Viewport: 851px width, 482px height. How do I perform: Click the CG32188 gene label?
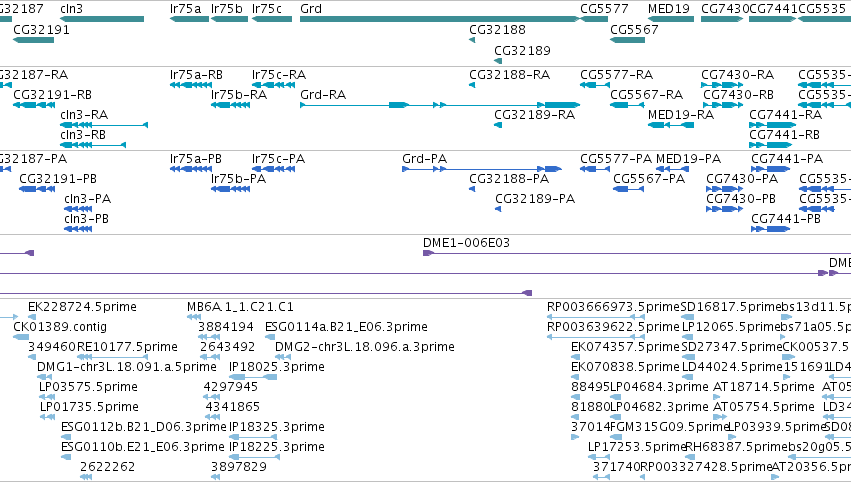(497, 29)
